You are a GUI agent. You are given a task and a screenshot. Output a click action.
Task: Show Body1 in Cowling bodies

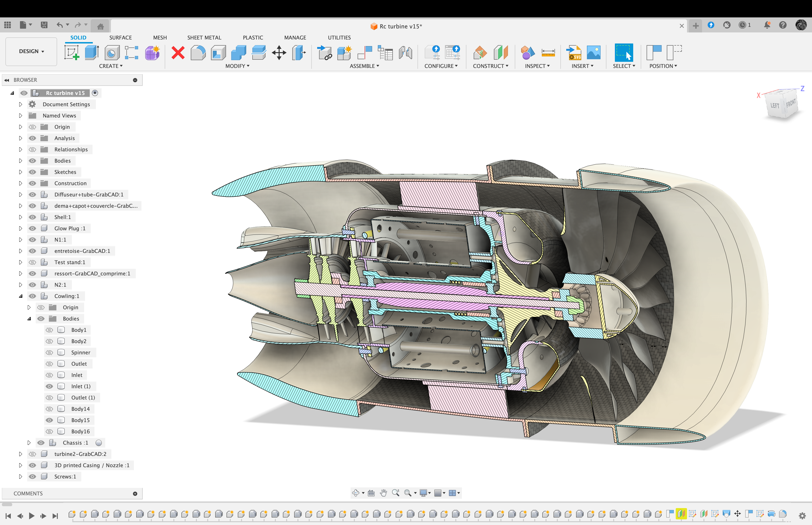[49, 330]
